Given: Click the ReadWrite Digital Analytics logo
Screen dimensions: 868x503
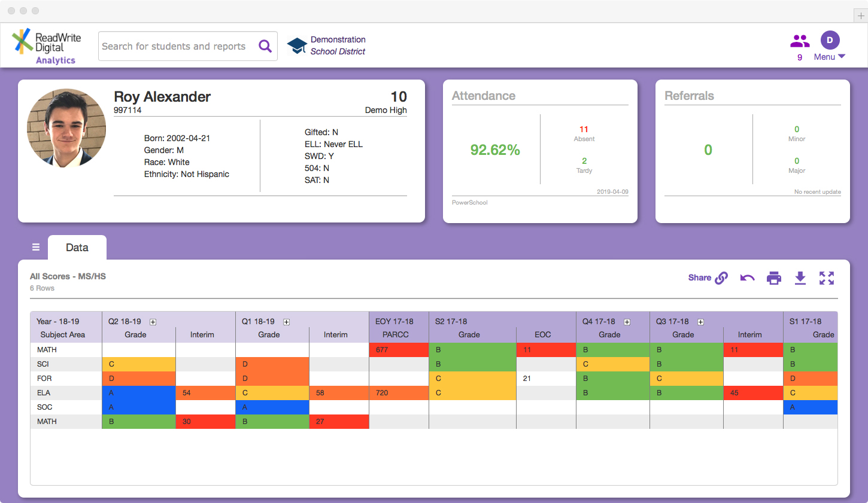Looking at the screenshot, I should (47, 45).
